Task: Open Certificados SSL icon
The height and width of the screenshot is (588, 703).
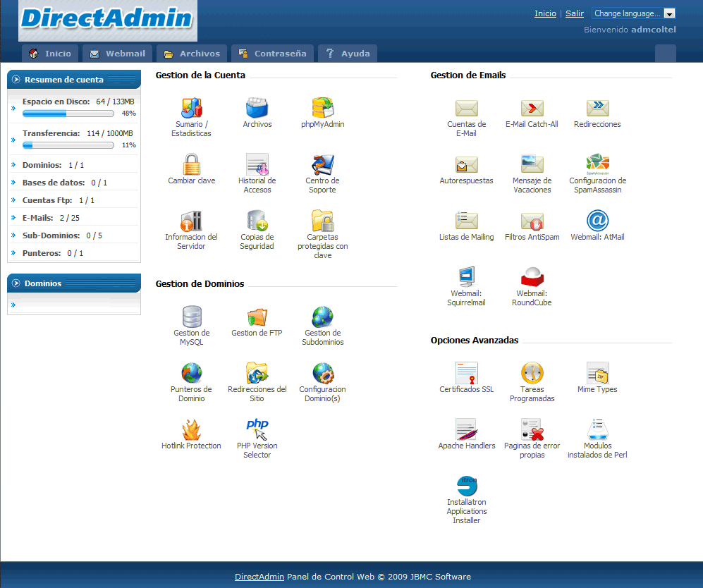Action: click(x=466, y=373)
